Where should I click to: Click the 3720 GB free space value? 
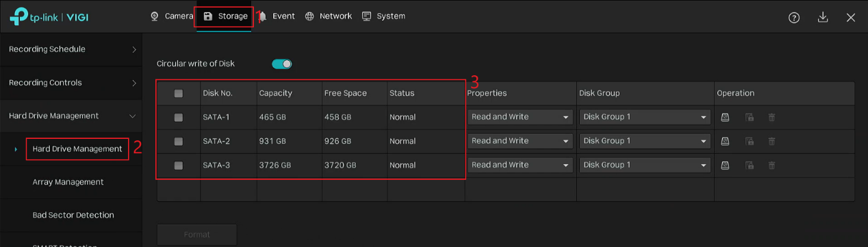(x=340, y=165)
